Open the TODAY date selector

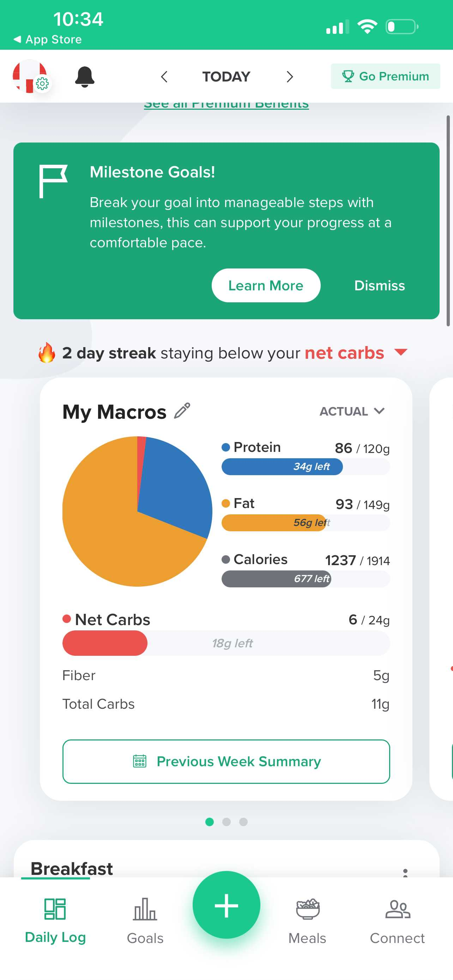(x=226, y=77)
